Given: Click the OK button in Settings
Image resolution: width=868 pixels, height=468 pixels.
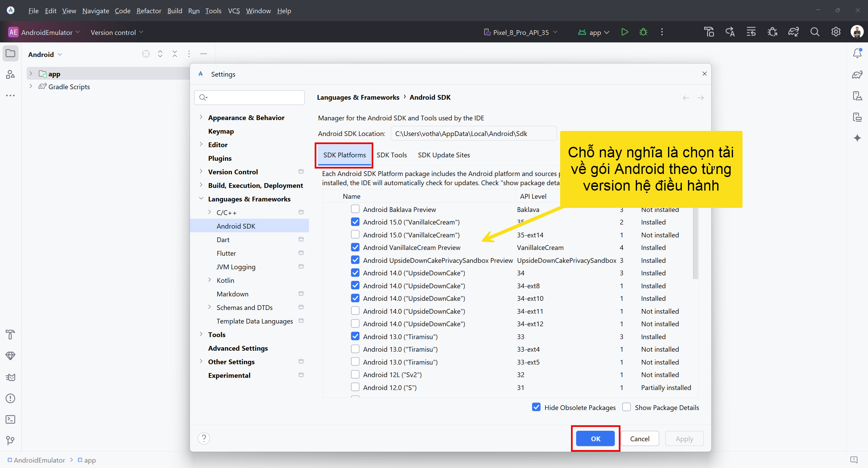Looking at the screenshot, I should 595,438.
